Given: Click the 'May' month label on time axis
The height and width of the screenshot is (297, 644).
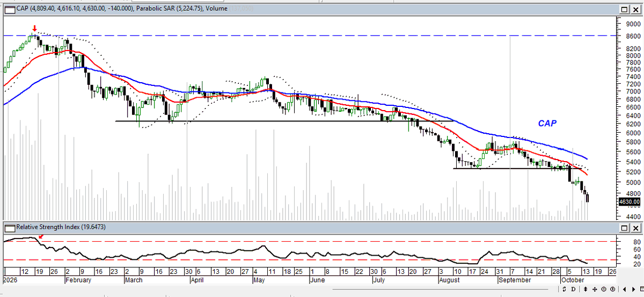Looking at the screenshot, I should pyautogui.click(x=260, y=280).
